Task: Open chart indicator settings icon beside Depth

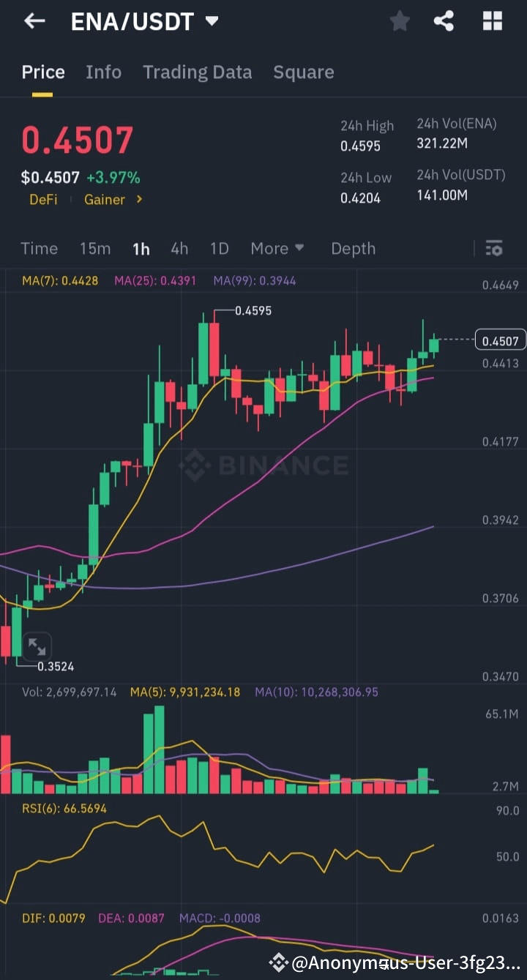Action: (x=494, y=249)
